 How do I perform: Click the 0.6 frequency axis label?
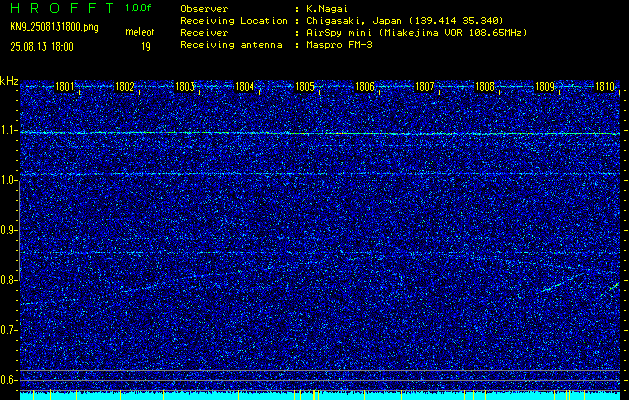[x=8, y=380]
